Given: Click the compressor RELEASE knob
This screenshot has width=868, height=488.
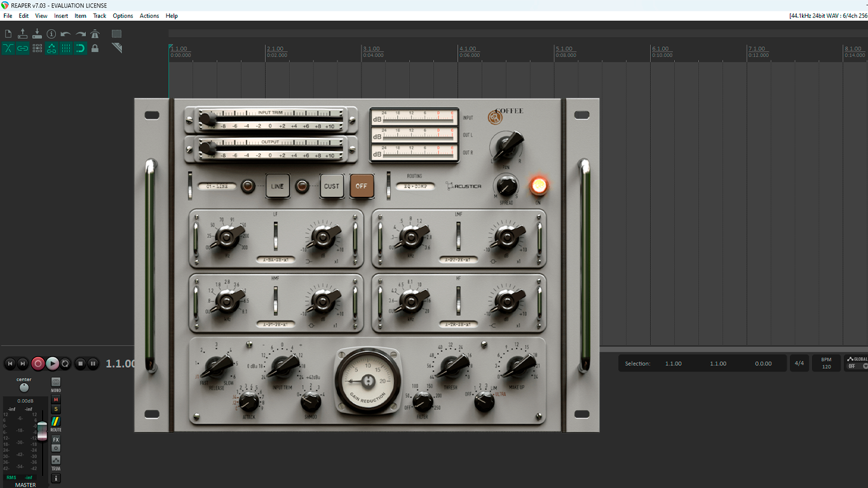Looking at the screenshot, I should [218, 367].
